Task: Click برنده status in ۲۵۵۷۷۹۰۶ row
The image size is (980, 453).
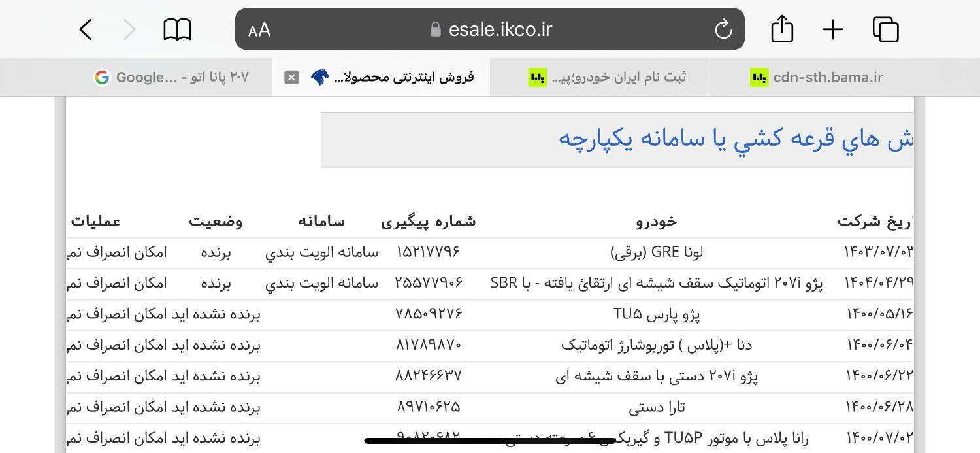Action: (216, 283)
